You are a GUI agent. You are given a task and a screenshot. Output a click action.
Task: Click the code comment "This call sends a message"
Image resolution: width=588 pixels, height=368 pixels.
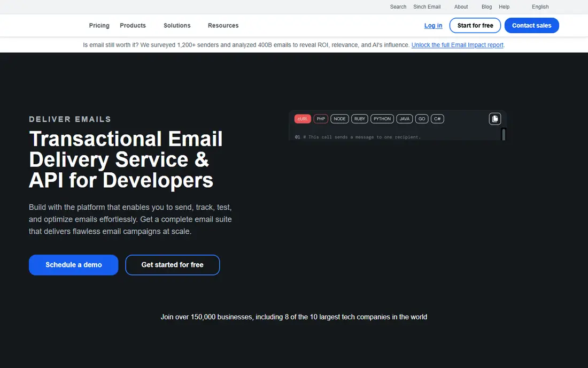(361, 137)
